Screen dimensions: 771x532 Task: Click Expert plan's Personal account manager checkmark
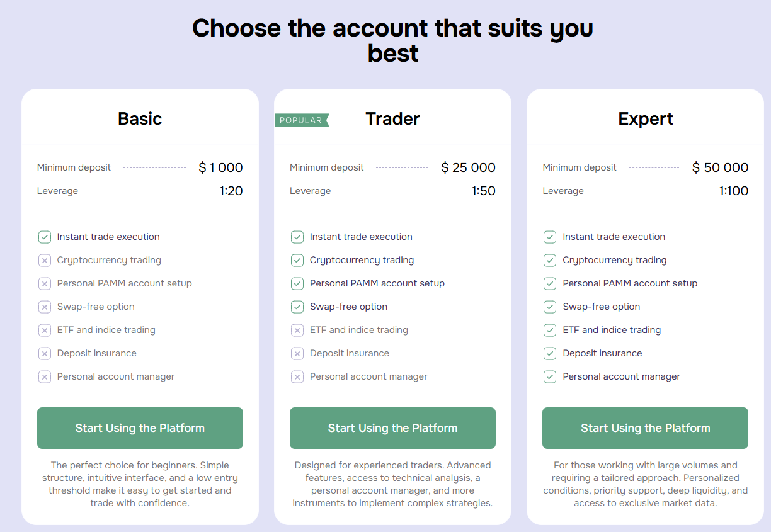coord(550,376)
